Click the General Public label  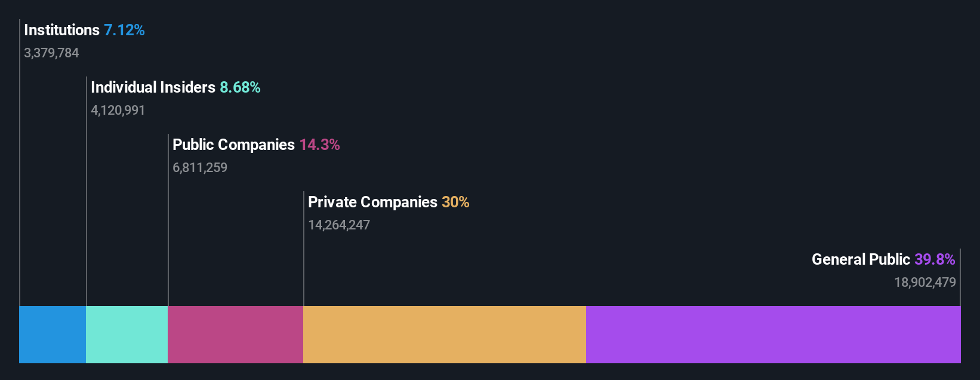click(861, 259)
